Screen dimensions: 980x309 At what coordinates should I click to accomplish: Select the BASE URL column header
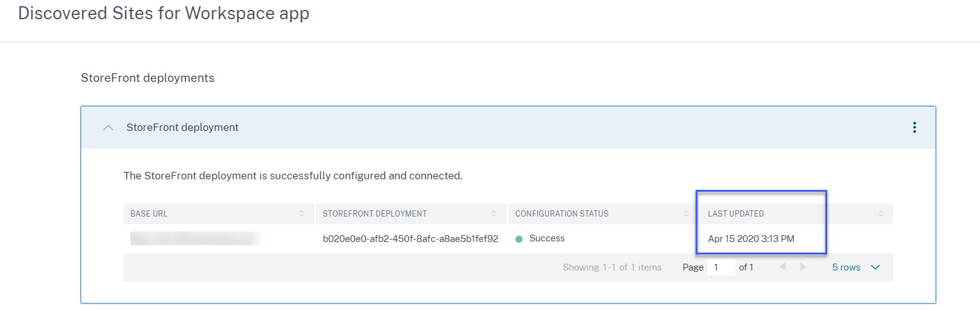point(149,213)
